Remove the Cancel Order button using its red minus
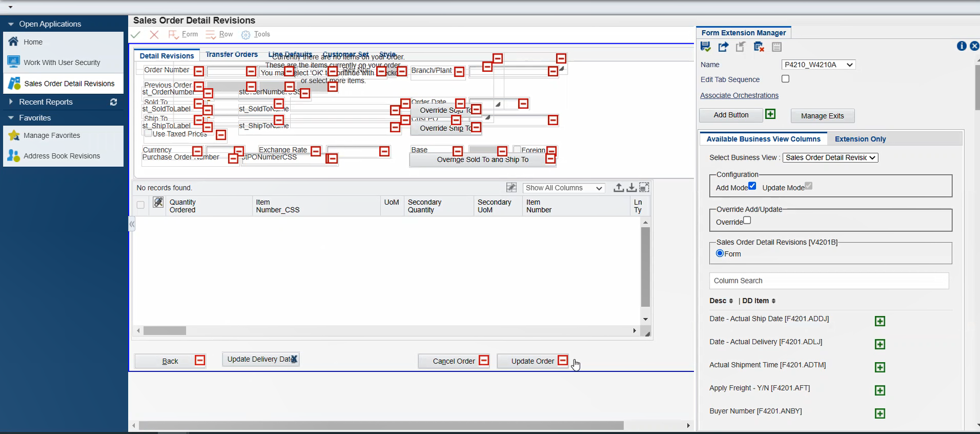The image size is (980, 434). tap(484, 360)
